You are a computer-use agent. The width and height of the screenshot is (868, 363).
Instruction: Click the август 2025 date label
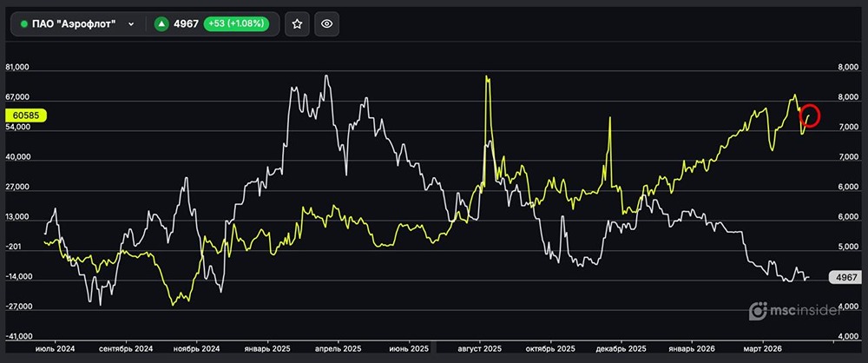479,347
